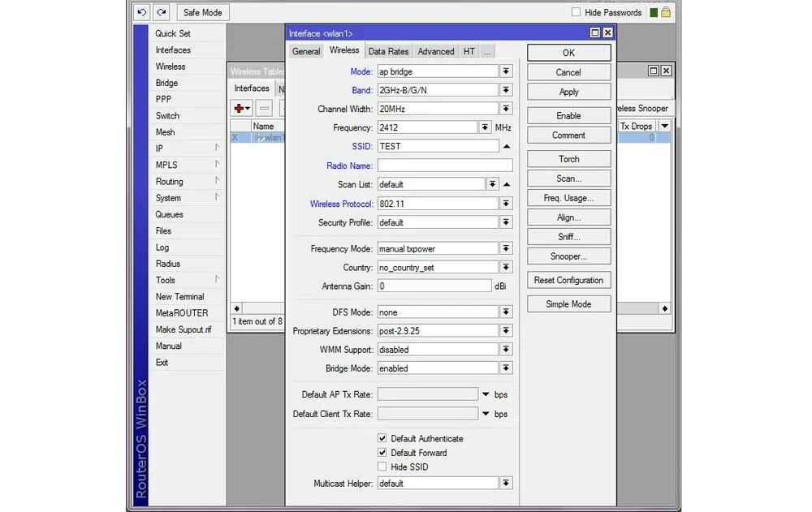Click the redo arrow icon

(162, 12)
